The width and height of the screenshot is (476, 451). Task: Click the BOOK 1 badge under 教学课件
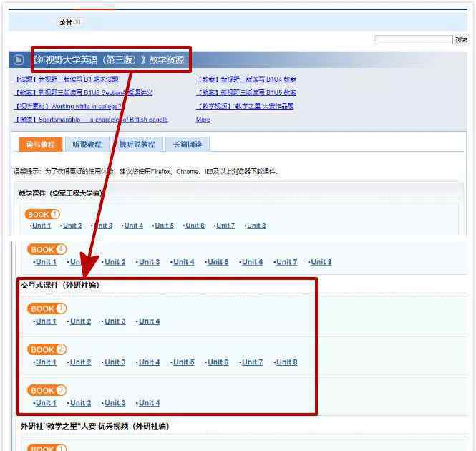42,215
